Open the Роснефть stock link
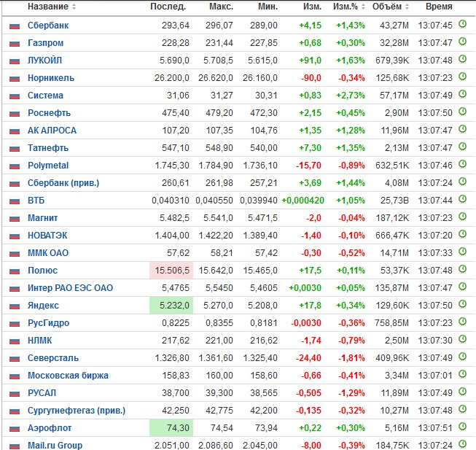 [49, 113]
